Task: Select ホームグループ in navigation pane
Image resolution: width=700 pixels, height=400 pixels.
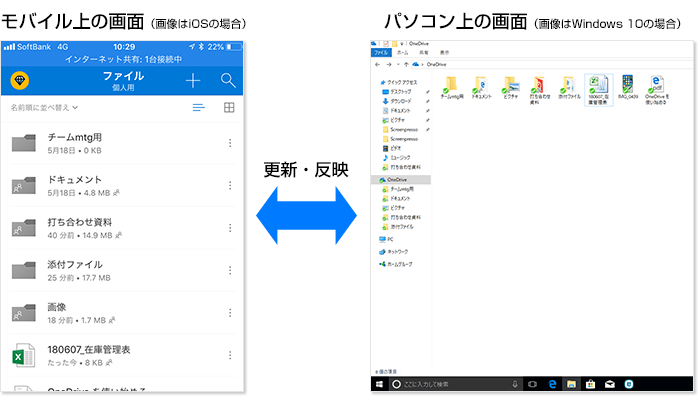Action: [396, 264]
